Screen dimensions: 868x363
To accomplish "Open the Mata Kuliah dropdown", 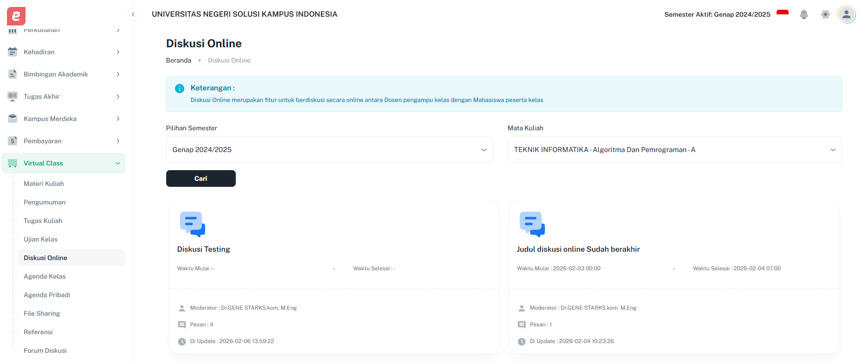I will pyautogui.click(x=674, y=150).
